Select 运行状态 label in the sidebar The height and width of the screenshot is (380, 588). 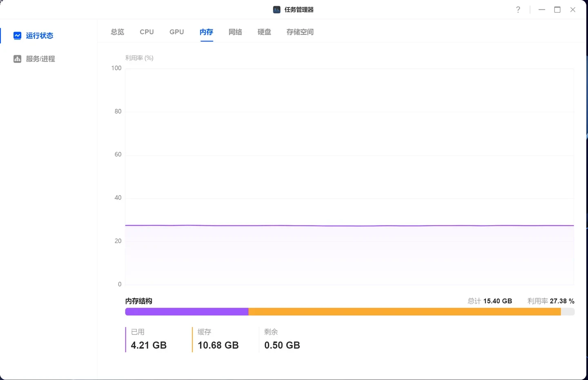point(40,36)
